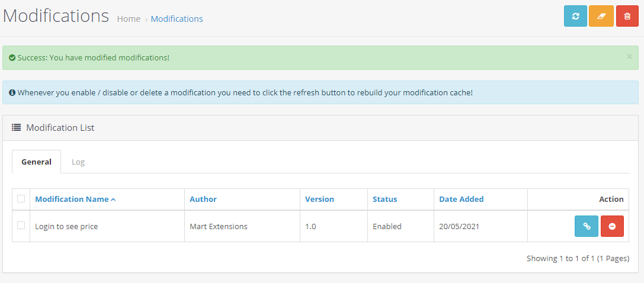The height and width of the screenshot is (283, 644).
Task: Click the list icon beside Modification List
Action: coord(17,127)
